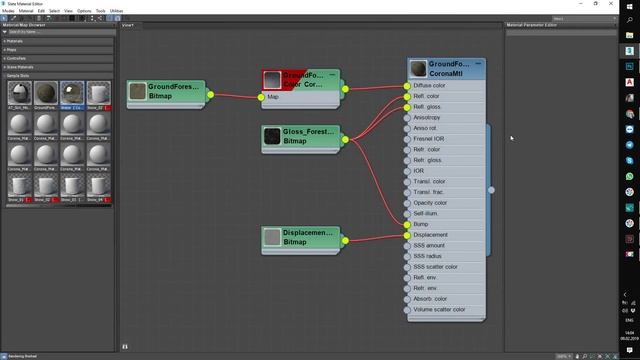Collapse the Color Correct node with minus
Image resolution: width=640 pixels, height=360 pixels.
pyautogui.click(x=332, y=75)
